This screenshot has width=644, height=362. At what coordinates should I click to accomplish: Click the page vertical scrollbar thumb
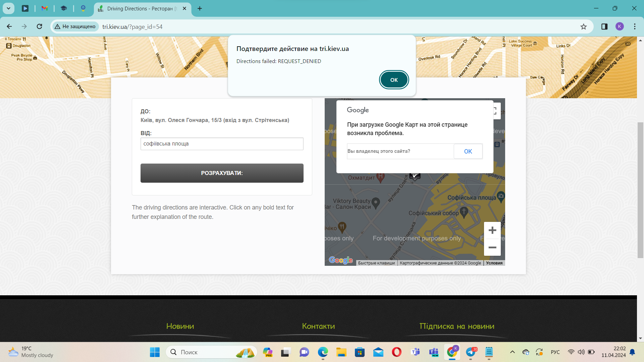(x=640, y=190)
